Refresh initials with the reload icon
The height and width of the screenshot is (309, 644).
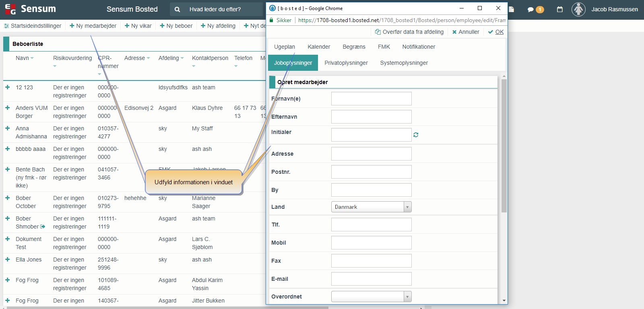(x=416, y=135)
